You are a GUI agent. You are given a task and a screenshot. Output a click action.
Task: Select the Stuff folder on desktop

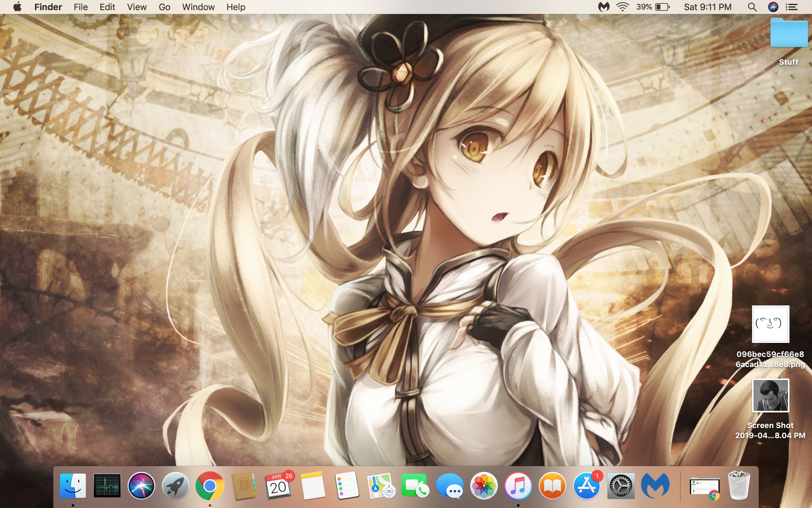(789, 33)
